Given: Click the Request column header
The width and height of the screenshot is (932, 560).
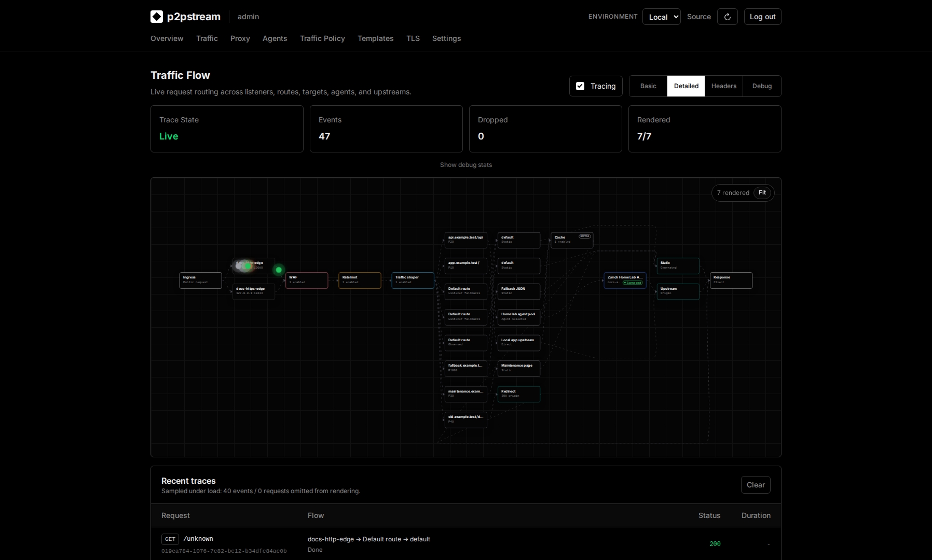Looking at the screenshot, I should pos(175,515).
